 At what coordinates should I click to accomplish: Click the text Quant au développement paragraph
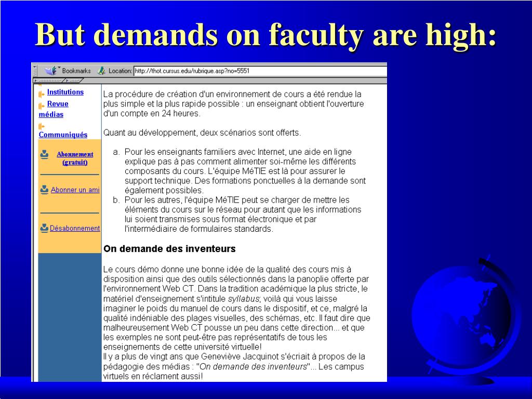tap(202, 132)
